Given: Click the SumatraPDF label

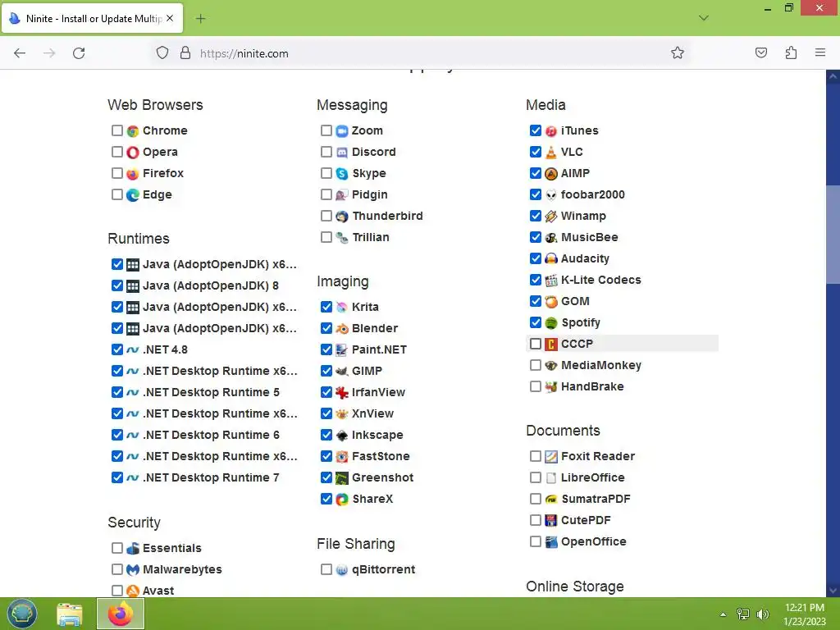Looking at the screenshot, I should pos(596,499).
